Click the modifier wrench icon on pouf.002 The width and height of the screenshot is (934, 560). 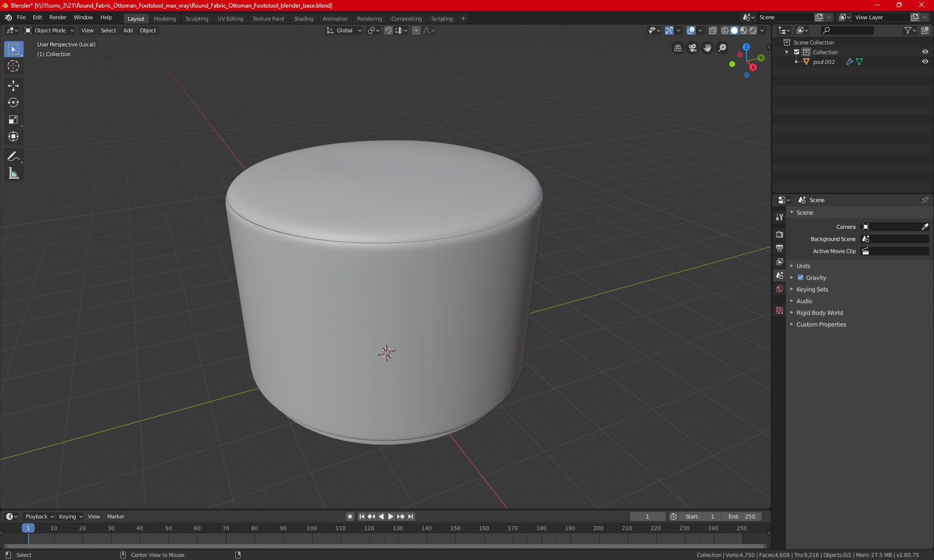coord(849,62)
